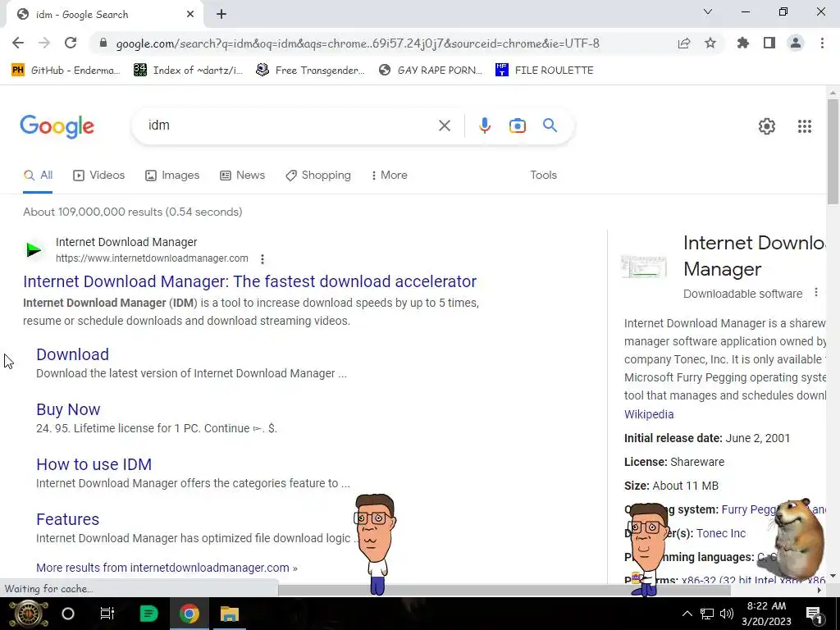Clear the search box with the X
The height and width of the screenshot is (630, 840).
[x=445, y=126]
